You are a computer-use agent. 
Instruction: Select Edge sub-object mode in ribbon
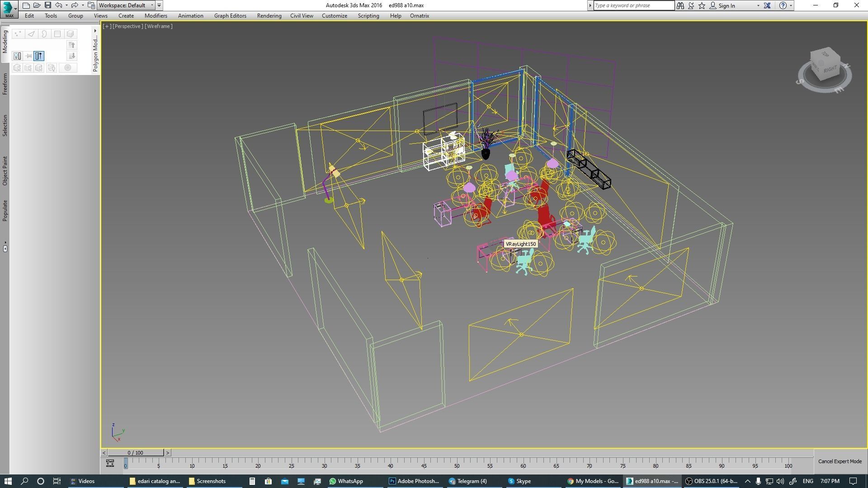[x=31, y=34]
